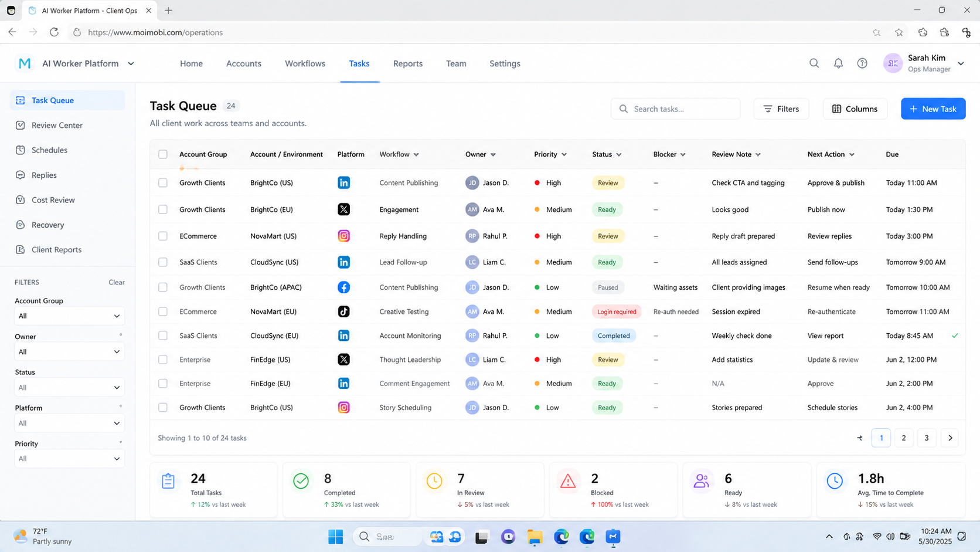980x552 pixels.
Task: Click the Blocked warning triangle icon
Action: [x=568, y=482]
